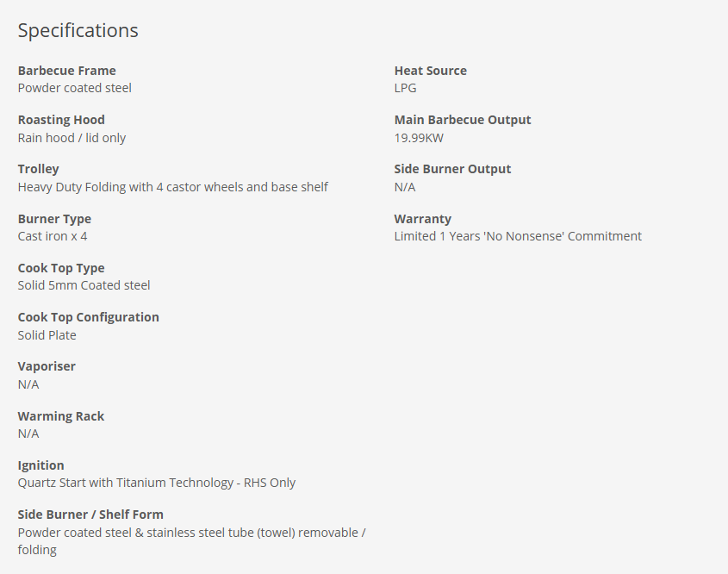Screen dimensions: 728x574
Task: Click the Heavy Duty Folding trolley description
Action: (172, 187)
